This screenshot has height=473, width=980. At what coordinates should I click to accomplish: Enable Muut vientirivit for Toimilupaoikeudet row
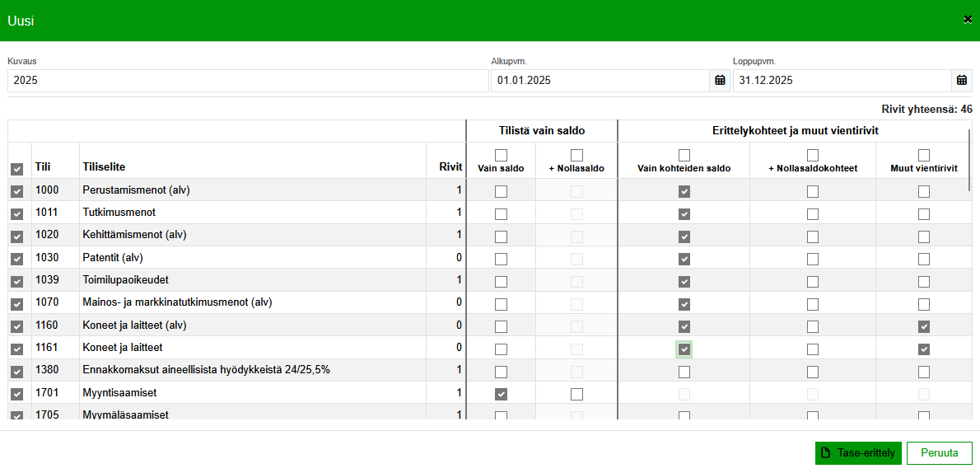pyautogui.click(x=924, y=282)
